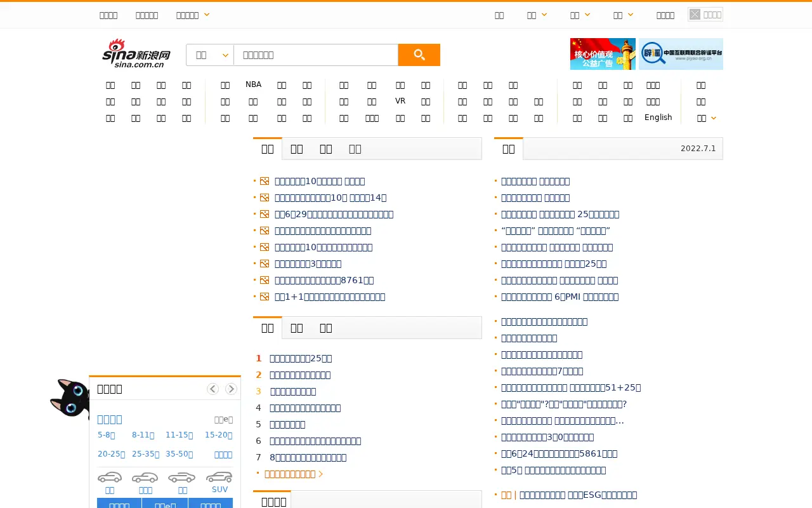Open the red flag public-service banner
The height and width of the screenshot is (508, 812).
pos(603,54)
